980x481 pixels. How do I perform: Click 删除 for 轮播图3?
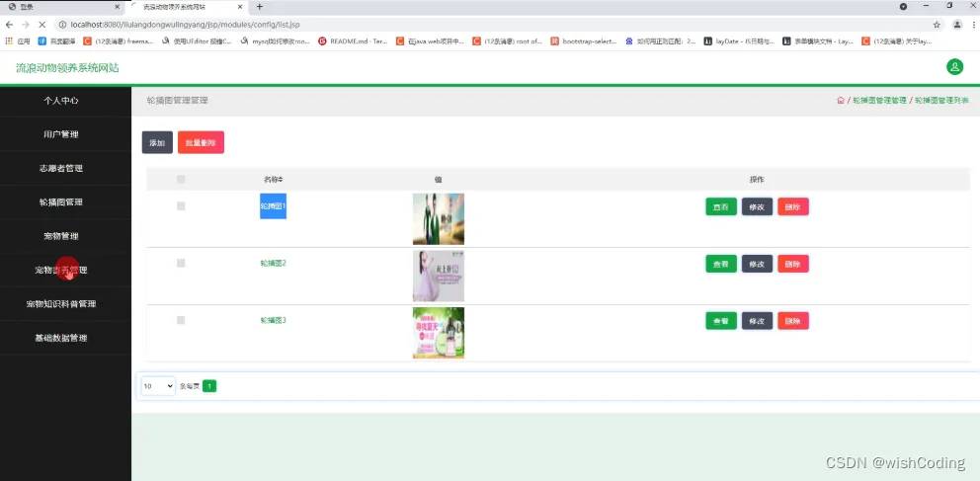[793, 320]
